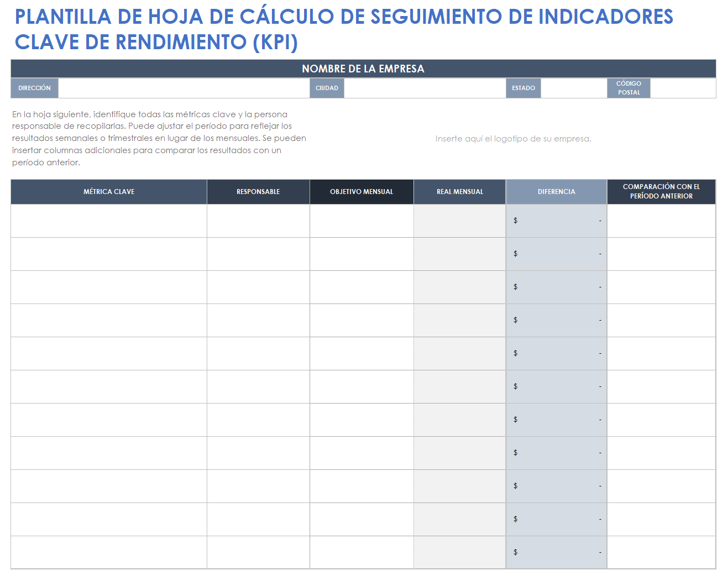Select the CÓDIGO POSTAL label cell
The height and width of the screenshot is (581, 728).
(x=629, y=88)
